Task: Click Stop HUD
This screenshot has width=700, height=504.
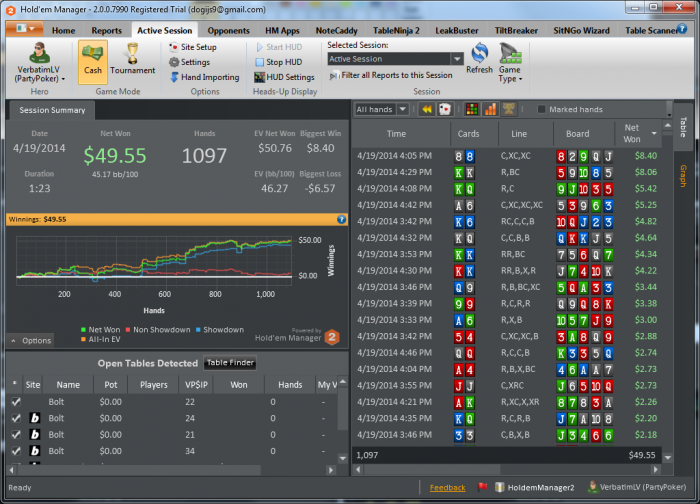Action: (279, 62)
